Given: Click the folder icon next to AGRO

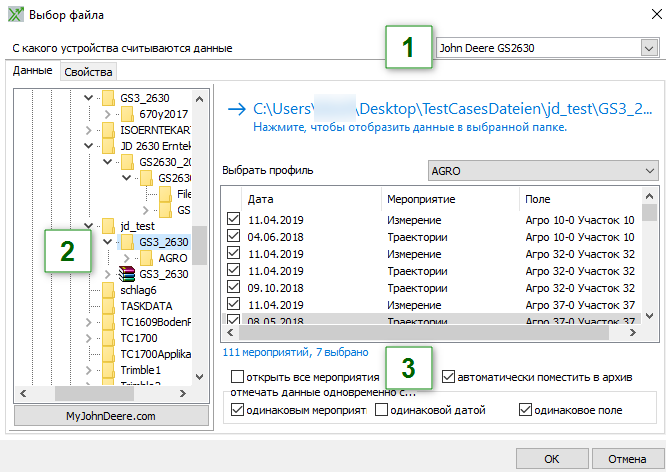Looking at the screenshot, I should pyautogui.click(x=146, y=258).
